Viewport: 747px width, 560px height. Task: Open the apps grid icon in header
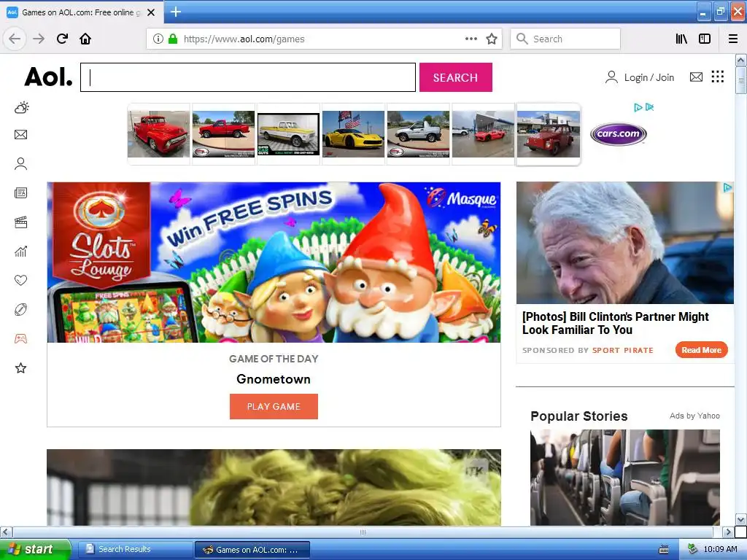point(718,77)
